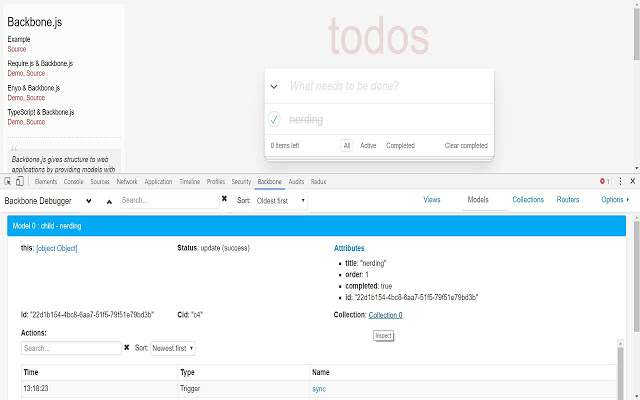
Task: Open the Oldest first sort dropdown
Action: click(x=280, y=201)
